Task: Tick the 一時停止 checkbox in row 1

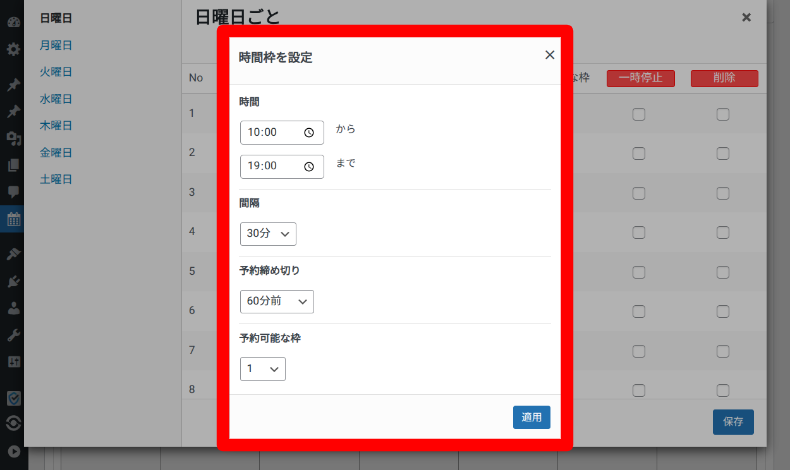Action: click(x=639, y=114)
